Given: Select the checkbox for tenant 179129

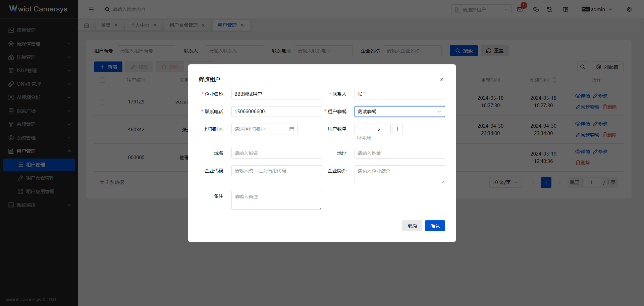Looking at the screenshot, I should click(x=103, y=102).
